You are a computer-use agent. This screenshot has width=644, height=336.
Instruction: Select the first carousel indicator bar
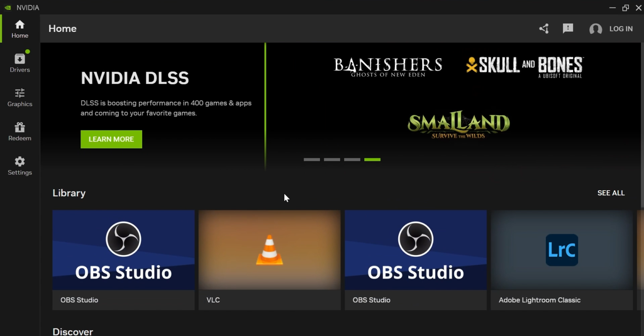click(x=312, y=160)
